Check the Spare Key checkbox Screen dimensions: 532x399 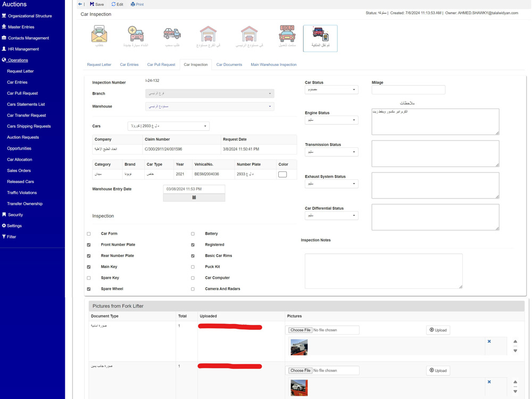click(89, 278)
